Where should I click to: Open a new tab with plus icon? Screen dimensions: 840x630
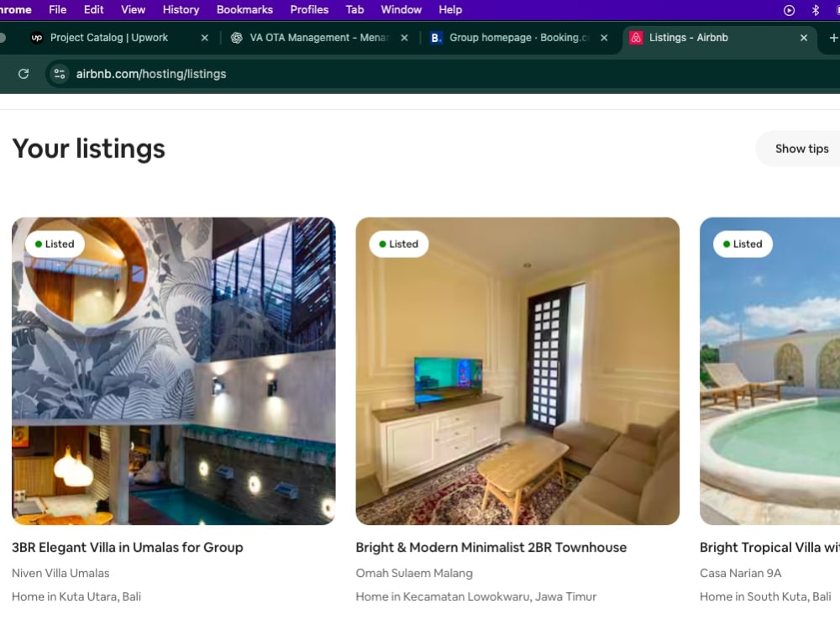[x=833, y=38]
